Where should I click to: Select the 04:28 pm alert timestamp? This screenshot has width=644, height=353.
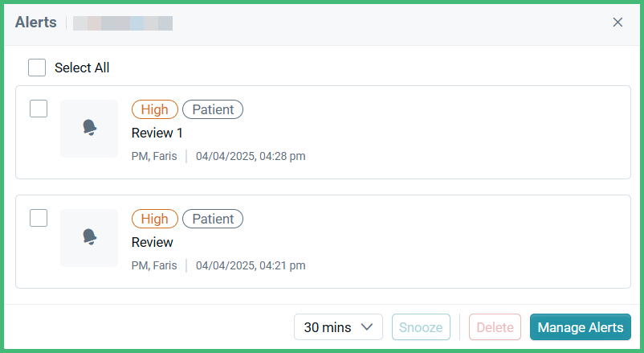pyautogui.click(x=251, y=156)
